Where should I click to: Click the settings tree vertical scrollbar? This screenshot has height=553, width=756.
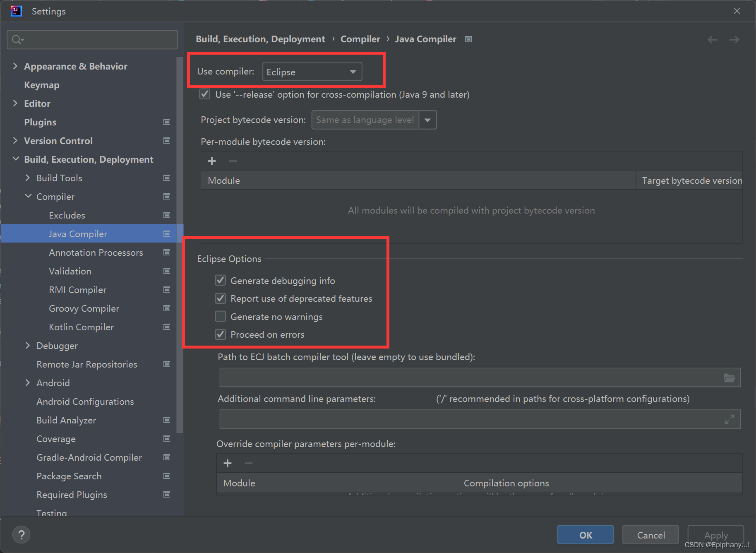point(180,244)
